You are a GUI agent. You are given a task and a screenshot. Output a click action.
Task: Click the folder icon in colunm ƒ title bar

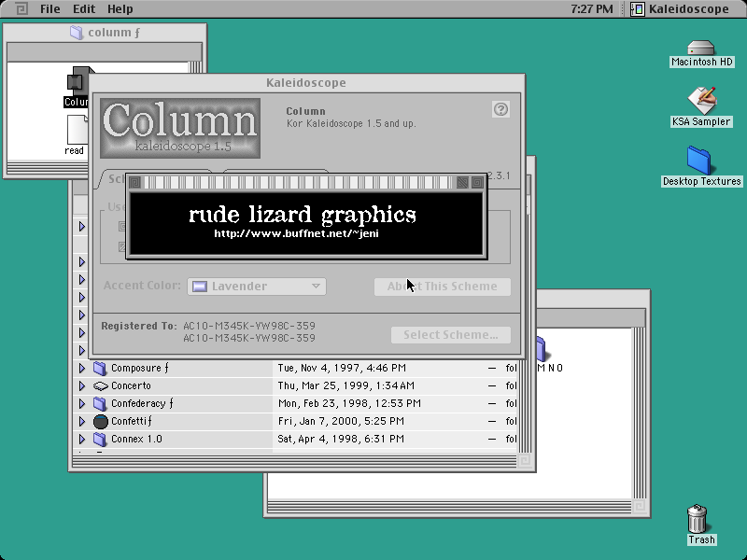click(77, 33)
